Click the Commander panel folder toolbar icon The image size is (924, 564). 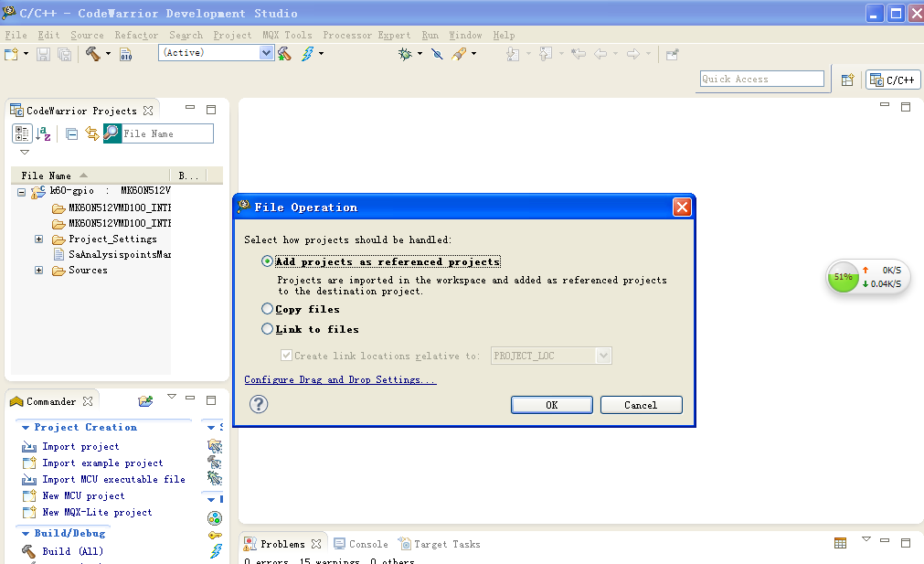145,400
